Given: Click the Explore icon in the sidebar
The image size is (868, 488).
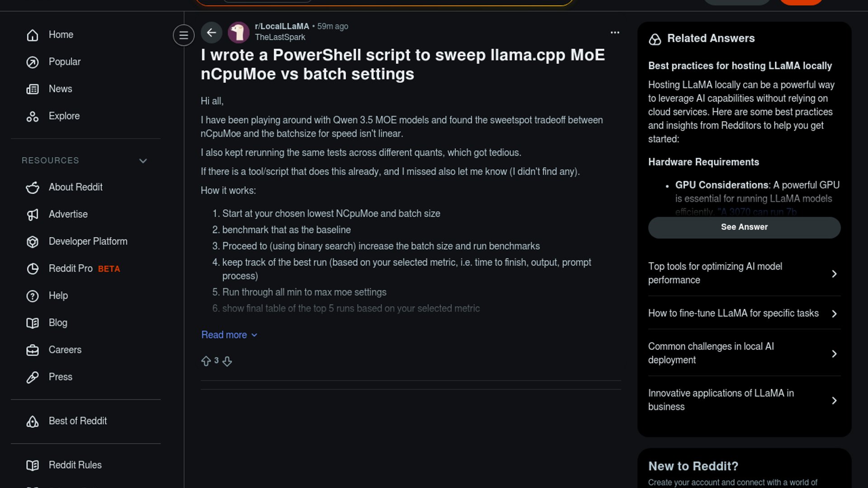Looking at the screenshot, I should coord(33,116).
